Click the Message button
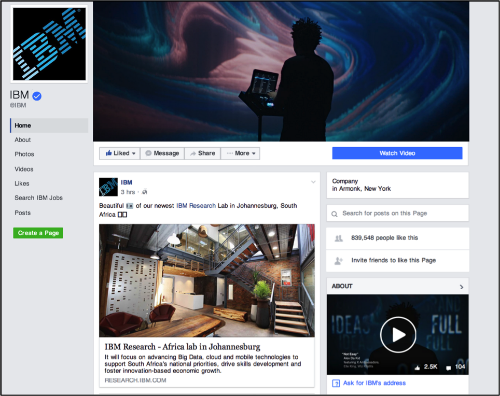The image size is (500, 396). click(x=162, y=153)
